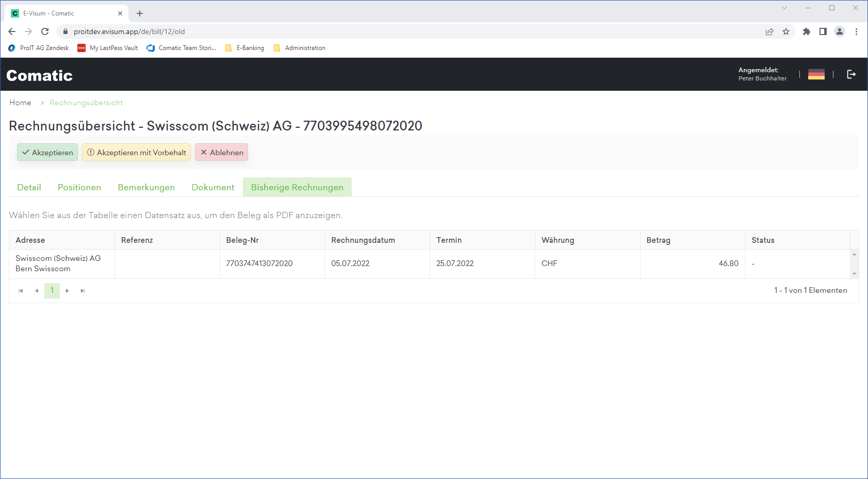Click table scrollbar up arrow
The height and width of the screenshot is (479, 868).
(855, 254)
